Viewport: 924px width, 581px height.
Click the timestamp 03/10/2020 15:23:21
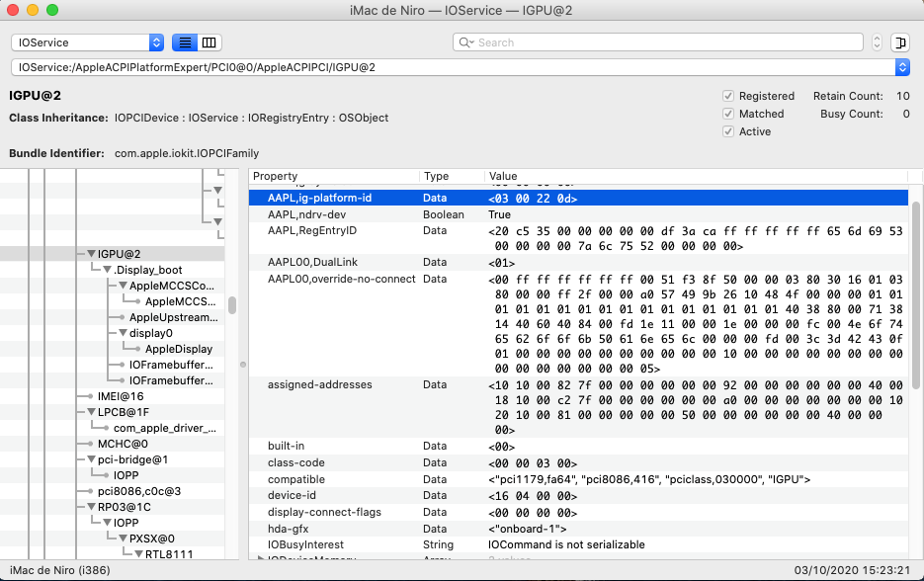(x=852, y=570)
